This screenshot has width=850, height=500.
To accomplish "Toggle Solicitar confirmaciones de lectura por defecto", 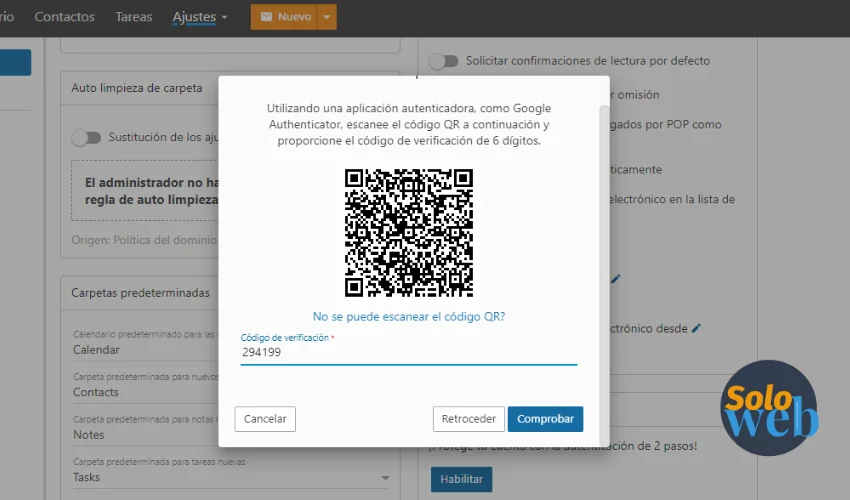I will (444, 61).
